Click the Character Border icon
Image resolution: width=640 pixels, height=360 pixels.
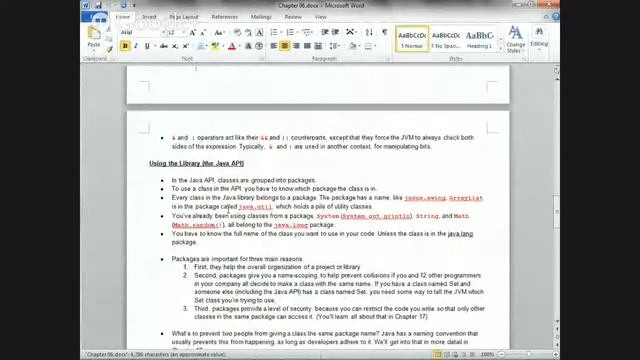pyautogui.click(x=259, y=32)
